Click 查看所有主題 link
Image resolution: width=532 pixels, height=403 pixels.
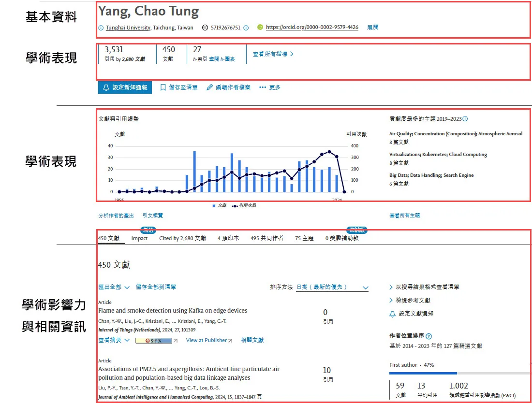click(404, 216)
